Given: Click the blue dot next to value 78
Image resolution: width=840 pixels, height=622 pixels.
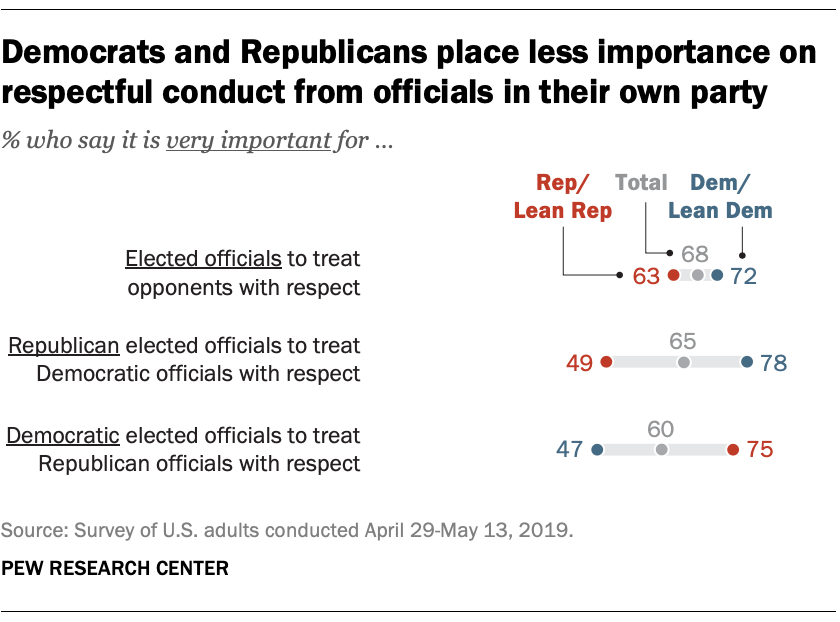Looking at the screenshot, I should 746,363.
